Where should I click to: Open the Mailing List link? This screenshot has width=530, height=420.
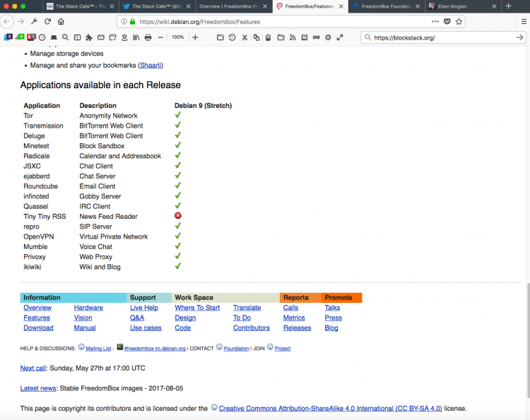pos(98,349)
